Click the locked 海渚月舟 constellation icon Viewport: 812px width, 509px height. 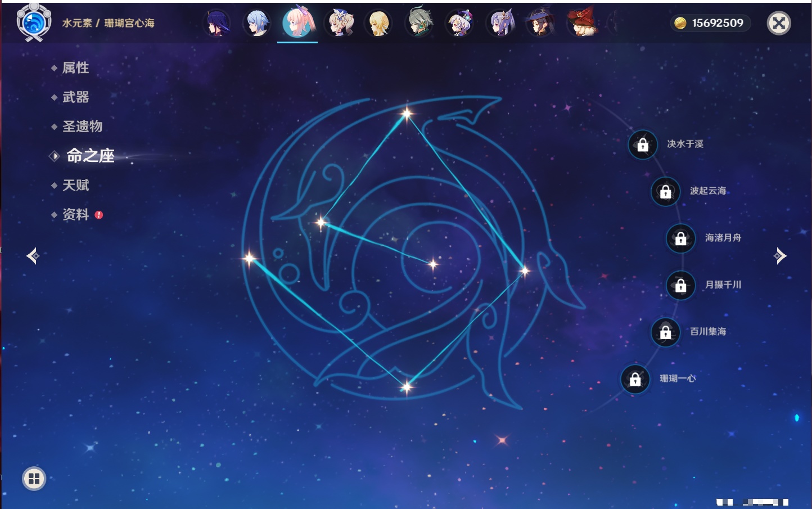[680, 238]
